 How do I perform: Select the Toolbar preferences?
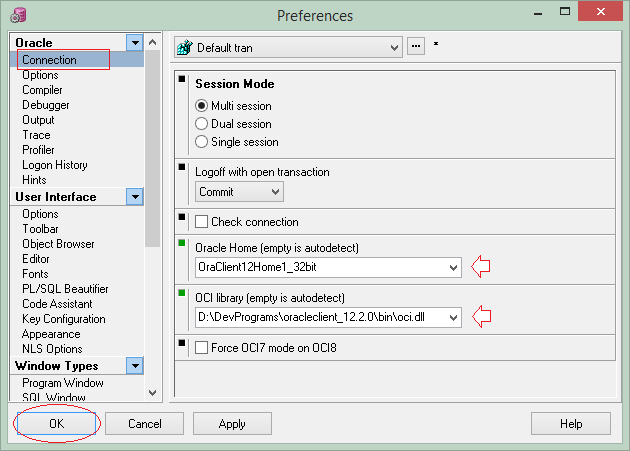point(40,229)
